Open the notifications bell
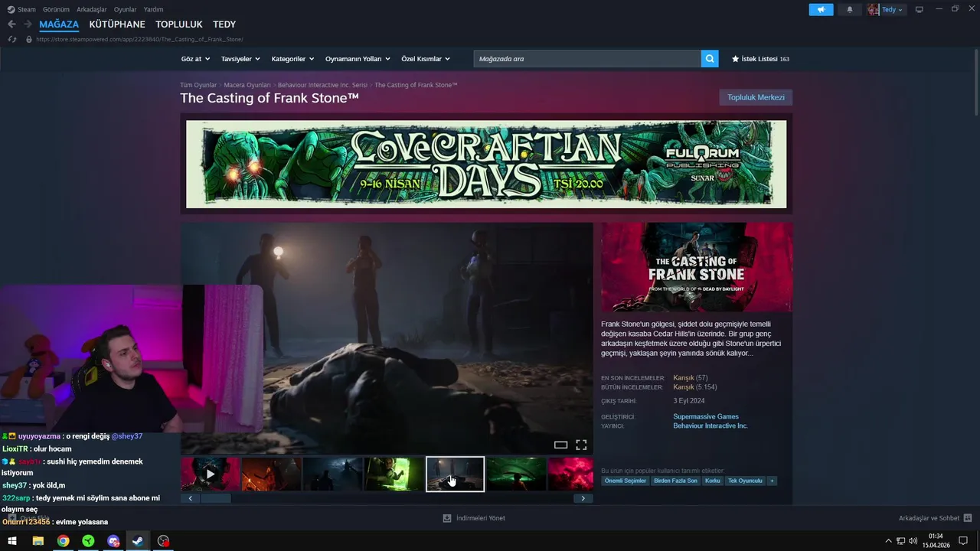This screenshot has height=551, width=980. (850, 9)
